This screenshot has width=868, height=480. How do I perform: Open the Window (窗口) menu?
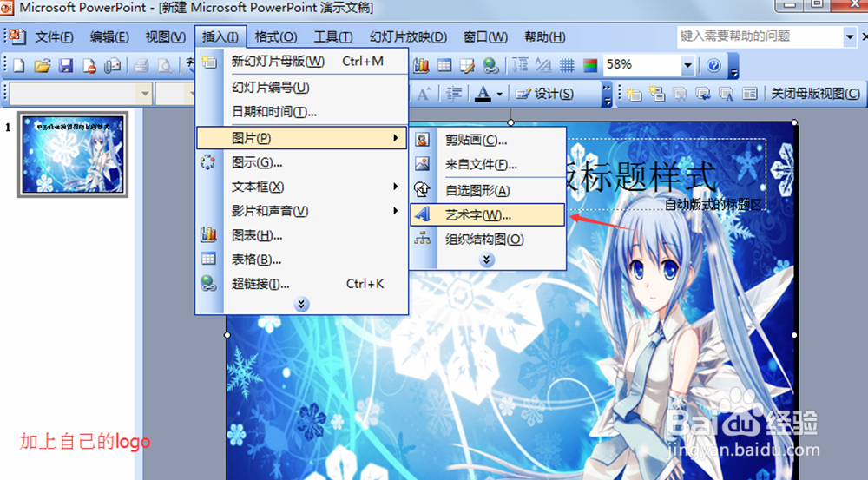(485, 37)
